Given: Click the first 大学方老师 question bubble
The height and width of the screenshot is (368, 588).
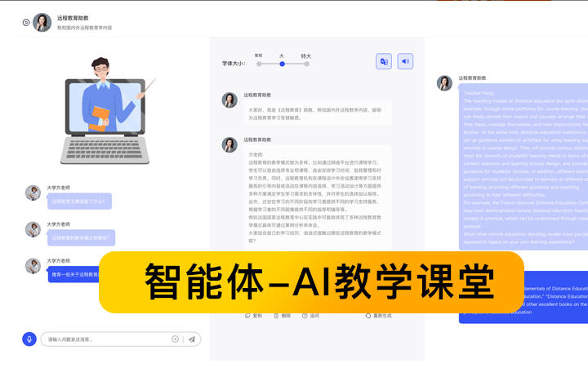Looking at the screenshot, I should (x=79, y=201).
